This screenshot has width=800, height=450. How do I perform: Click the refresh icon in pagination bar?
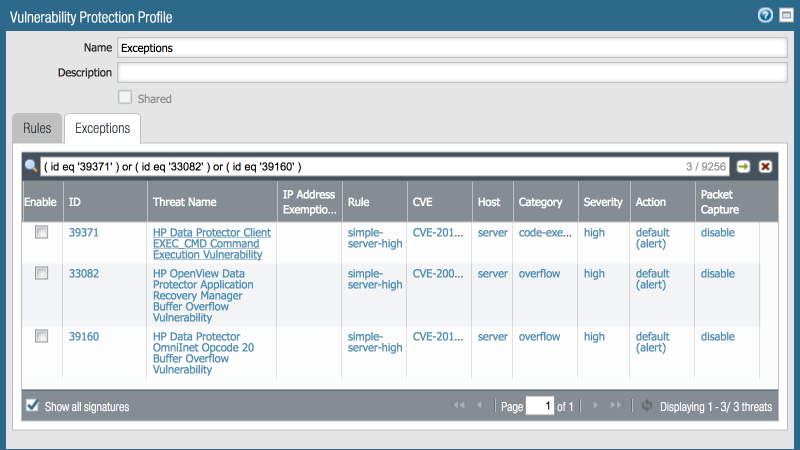click(x=646, y=406)
